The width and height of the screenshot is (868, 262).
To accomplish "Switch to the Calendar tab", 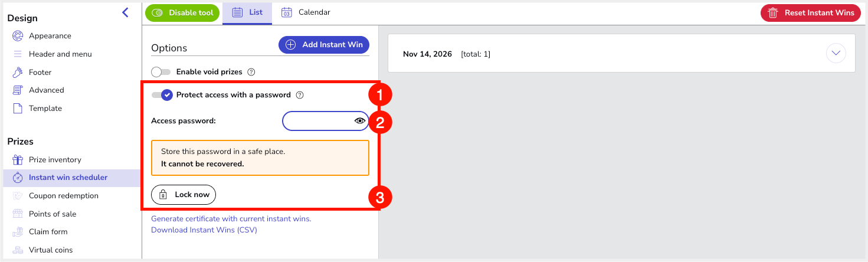I will pyautogui.click(x=306, y=12).
